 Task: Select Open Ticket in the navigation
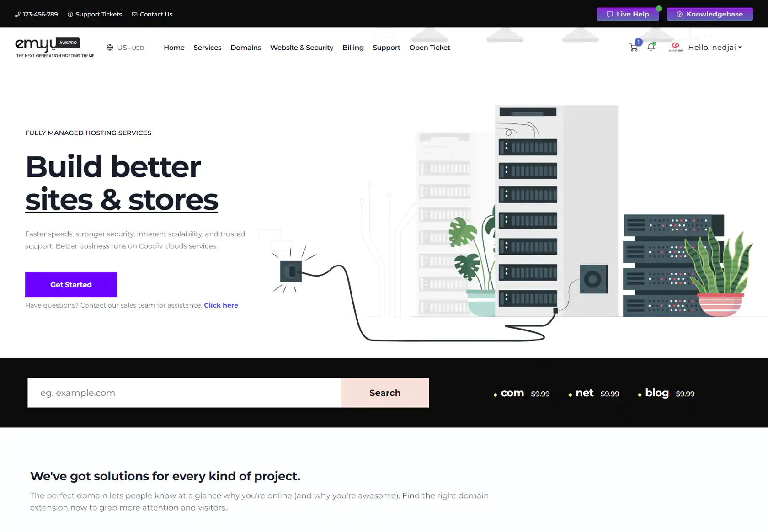click(430, 48)
